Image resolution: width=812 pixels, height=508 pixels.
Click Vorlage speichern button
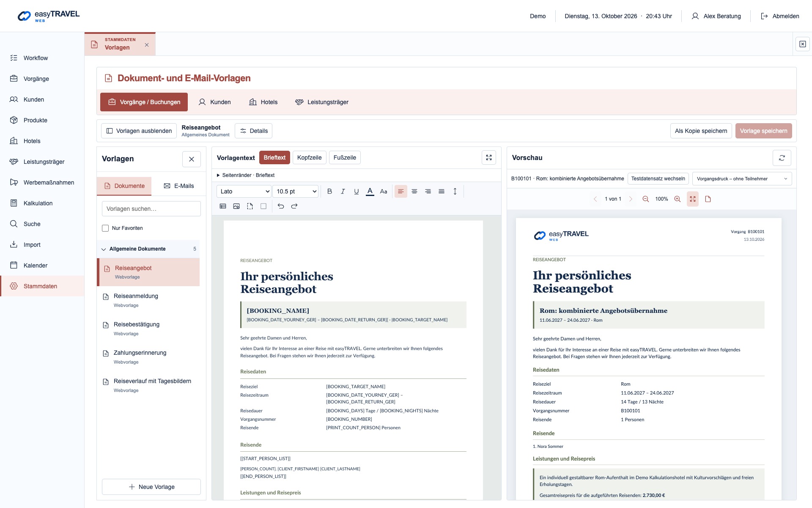(x=763, y=131)
